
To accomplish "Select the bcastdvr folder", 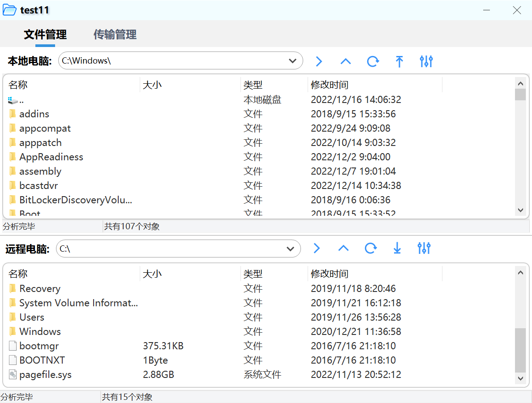I will tap(39, 185).
